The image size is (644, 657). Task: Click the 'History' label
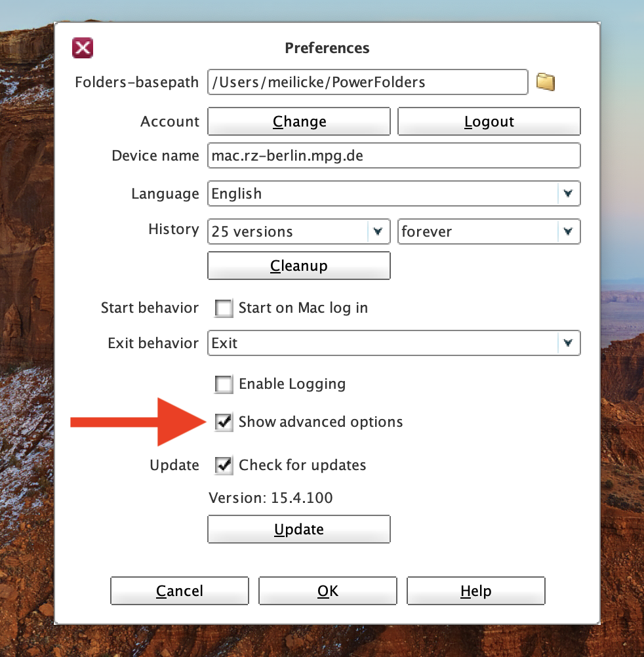(x=174, y=229)
